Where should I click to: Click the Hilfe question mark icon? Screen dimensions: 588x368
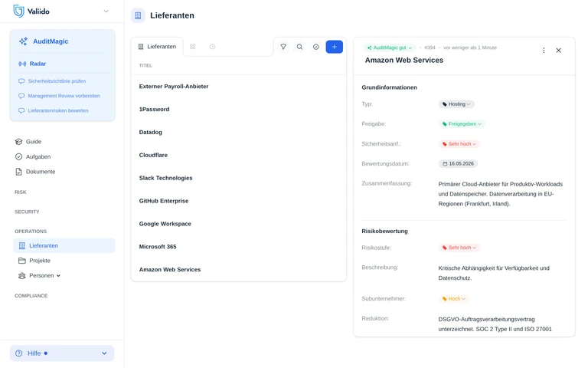[18, 353]
